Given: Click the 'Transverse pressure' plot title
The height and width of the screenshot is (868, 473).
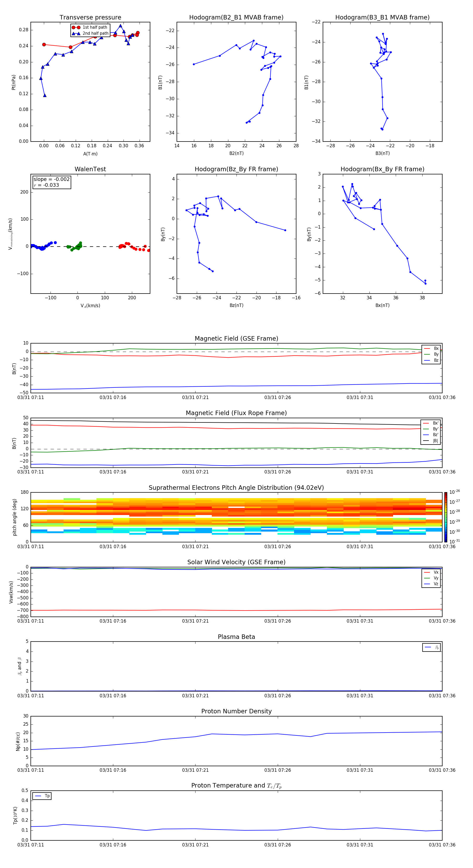Looking at the screenshot, I should tap(90, 18).
